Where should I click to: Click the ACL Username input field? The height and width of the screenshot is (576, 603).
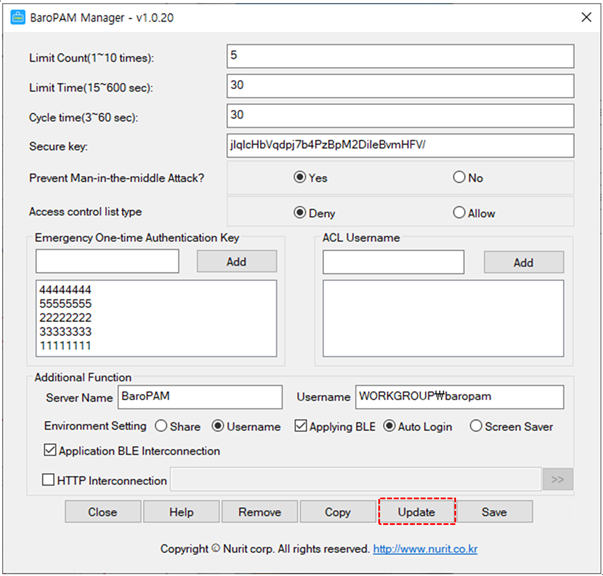pyautogui.click(x=393, y=262)
